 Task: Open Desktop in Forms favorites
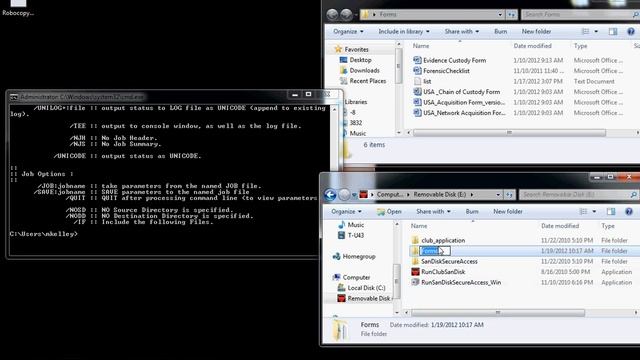coord(360,60)
